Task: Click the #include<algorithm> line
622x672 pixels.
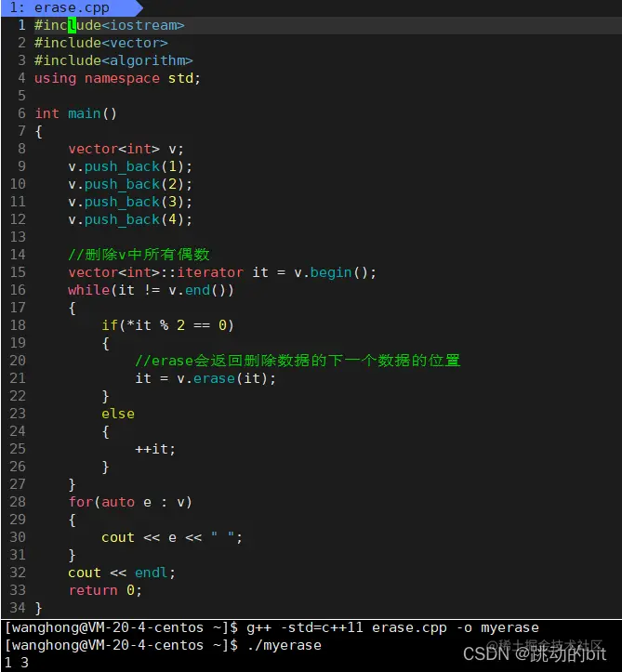Action: pyautogui.click(x=113, y=60)
